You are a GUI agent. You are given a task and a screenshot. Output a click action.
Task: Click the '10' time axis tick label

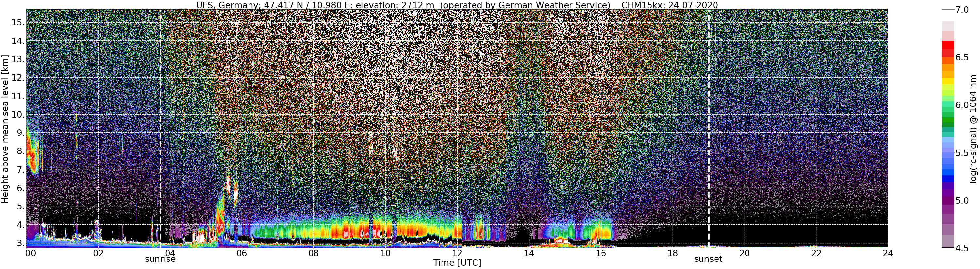[385, 253]
